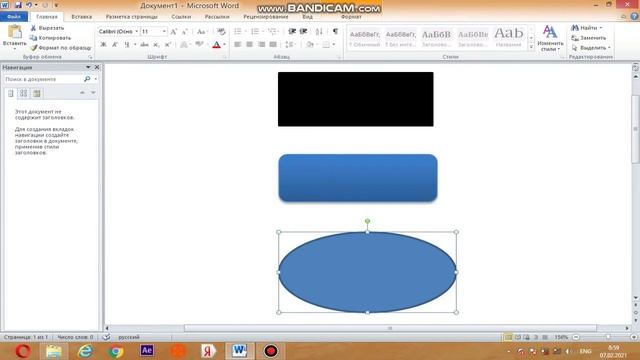Click the undo icon in quick access toolbar
Viewport: 640px width, 360px height.
tap(29, 5)
